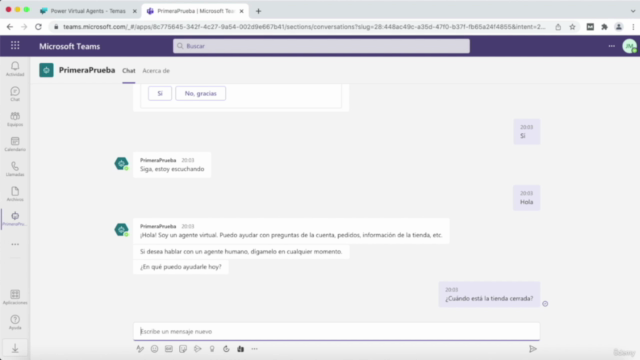640x360 pixels.
Task: Open more compose options ellipsis
Action: [255, 349]
